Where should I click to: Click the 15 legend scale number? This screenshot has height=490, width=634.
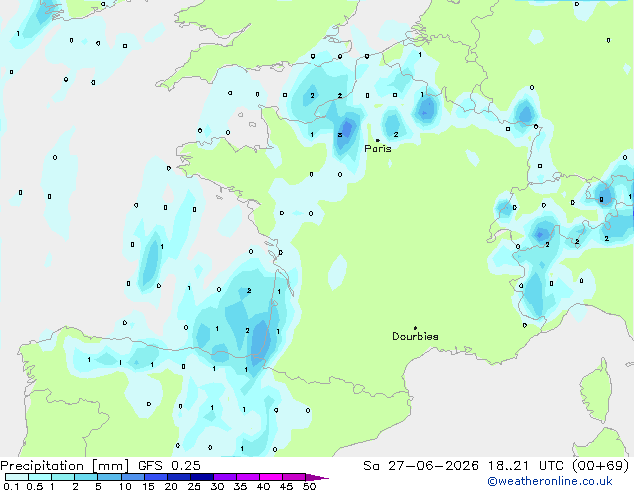pos(148,486)
